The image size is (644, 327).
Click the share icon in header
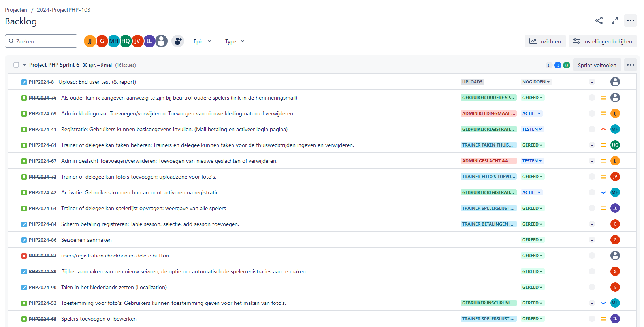[599, 21]
